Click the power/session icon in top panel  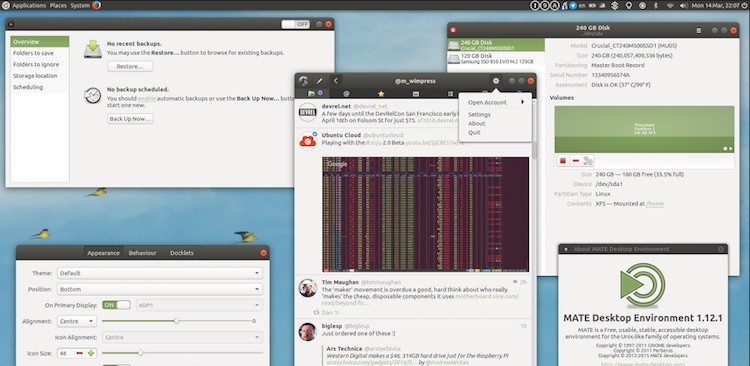744,5
